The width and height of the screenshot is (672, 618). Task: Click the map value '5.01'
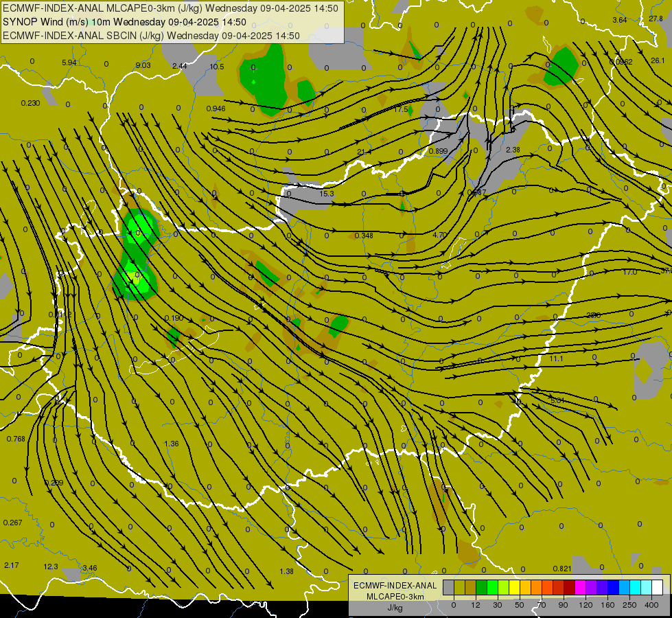[557, 400]
